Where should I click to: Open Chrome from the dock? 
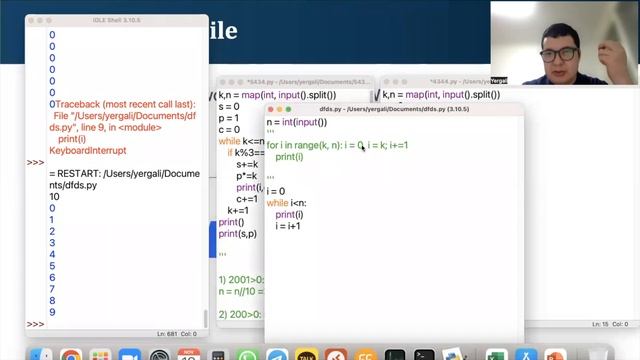tap(71, 355)
